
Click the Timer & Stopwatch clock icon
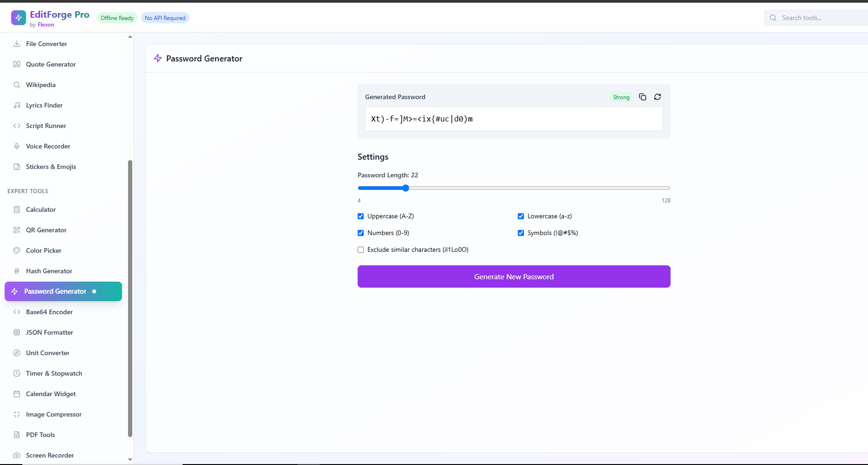pyautogui.click(x=17, y=373)
